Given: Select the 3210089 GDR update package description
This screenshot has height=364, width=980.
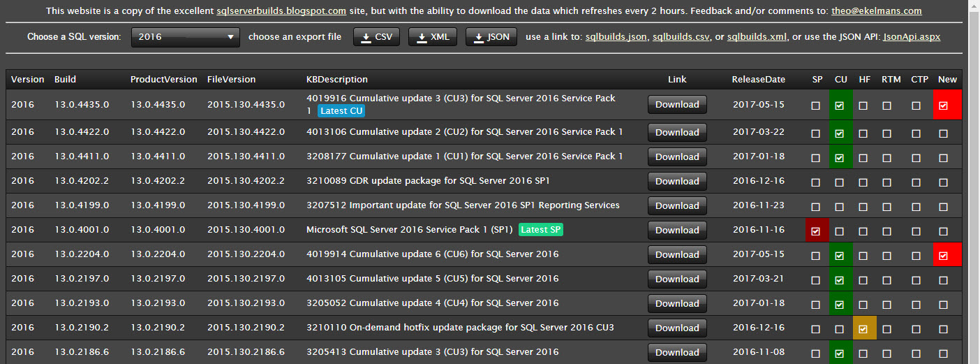Looking at the screenshot, I should coord(429,181).
